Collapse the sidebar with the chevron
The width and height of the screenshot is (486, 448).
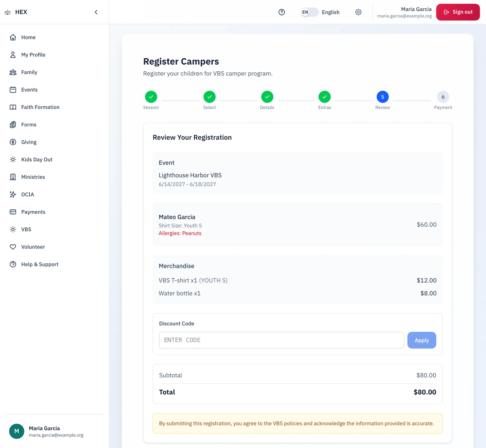coord(96,12)
